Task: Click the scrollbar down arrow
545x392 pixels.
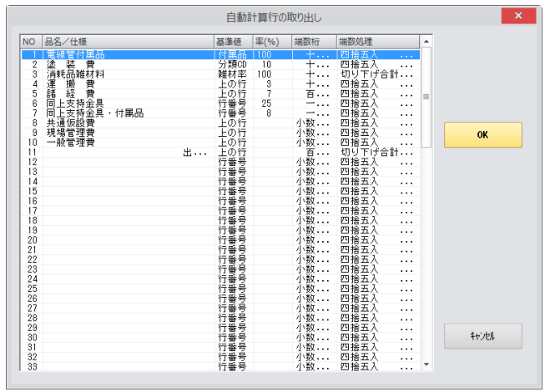Action: (x=427, y=364)
